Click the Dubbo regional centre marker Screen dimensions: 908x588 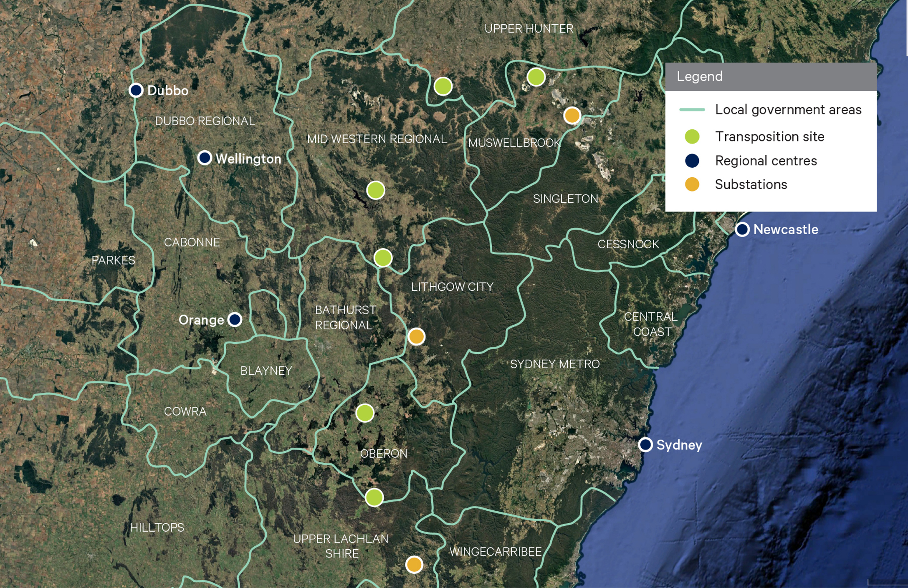136,90
